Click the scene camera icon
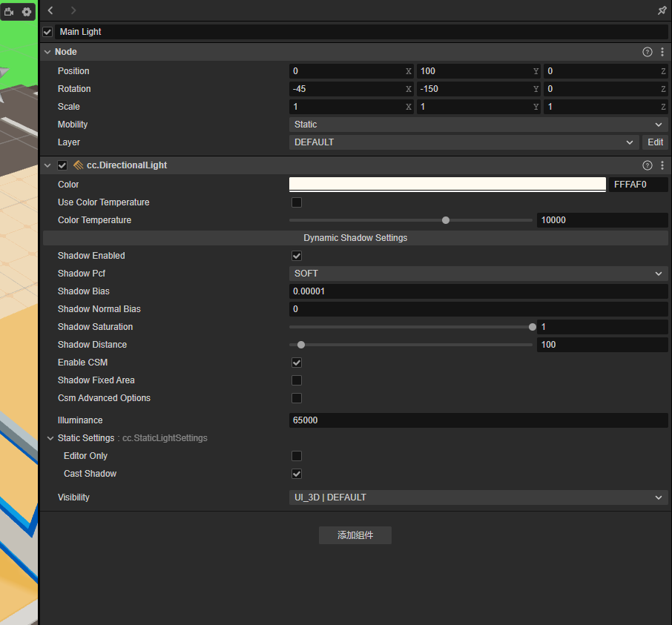The image size is (672, 625). pos(10,12)
